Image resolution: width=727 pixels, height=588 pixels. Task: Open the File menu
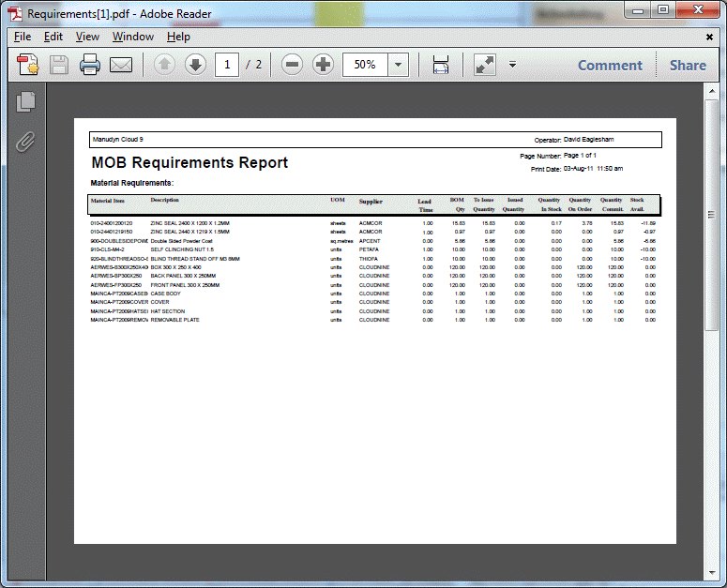(23, 37)
